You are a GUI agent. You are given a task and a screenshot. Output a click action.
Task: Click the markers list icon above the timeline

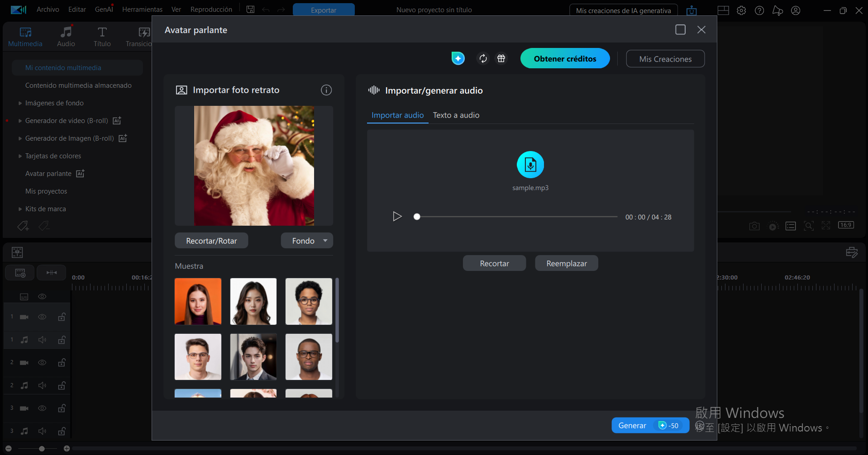(791, 226)
